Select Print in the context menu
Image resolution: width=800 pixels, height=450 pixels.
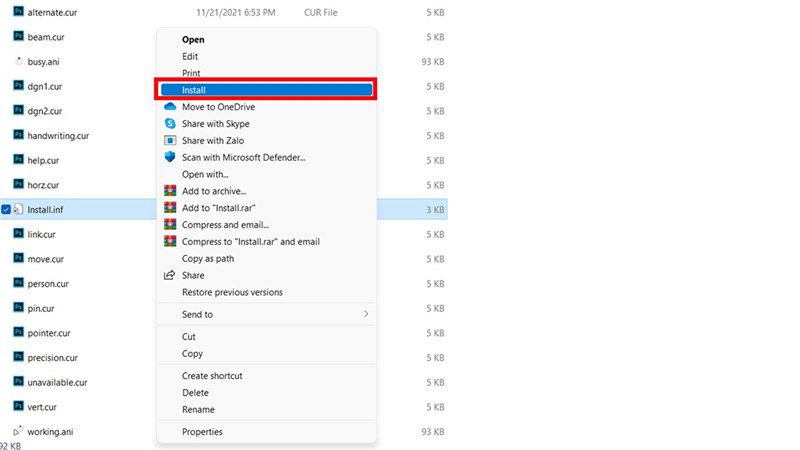191,73
